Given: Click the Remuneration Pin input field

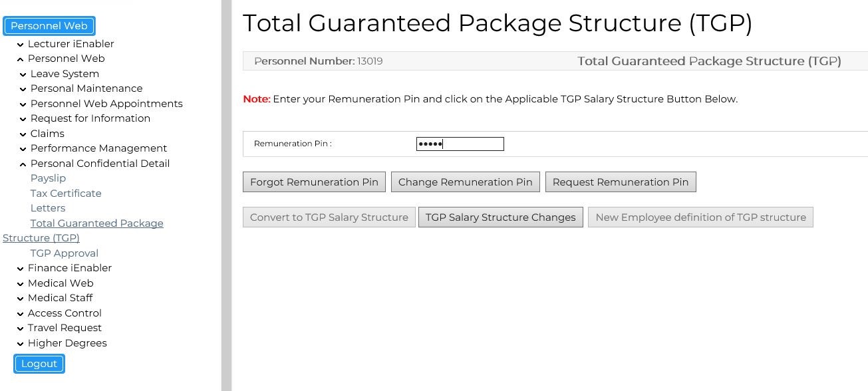Looking at the screenshot, I should click(460, 144).
